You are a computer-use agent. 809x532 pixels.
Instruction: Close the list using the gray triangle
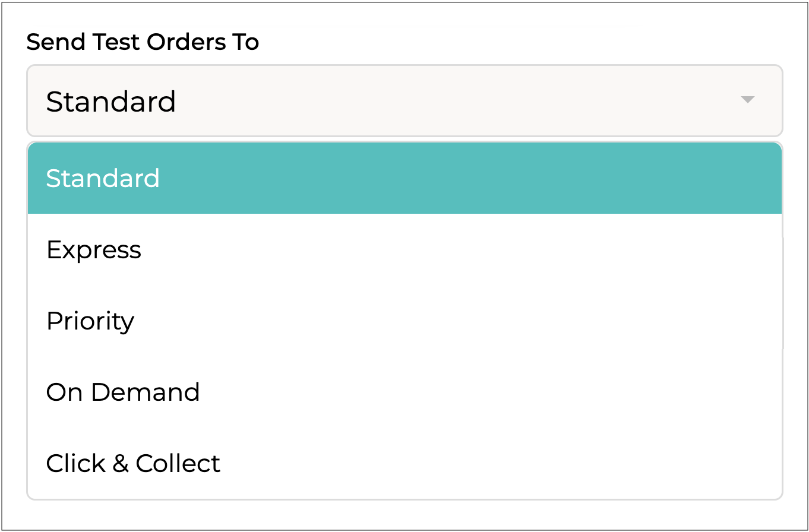click(x=747, y=100)
